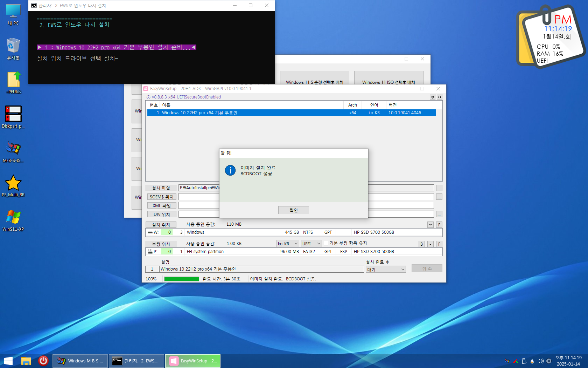Screen dimensions: 588x368
Task: Click the PM clock gadget on desktop
Action: point(551,37)
